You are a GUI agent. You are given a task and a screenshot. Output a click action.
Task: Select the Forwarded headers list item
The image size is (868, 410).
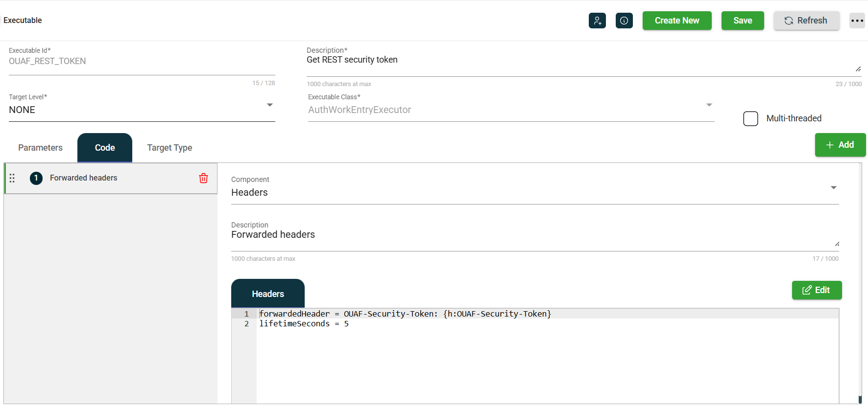click(x=84, y=178)
